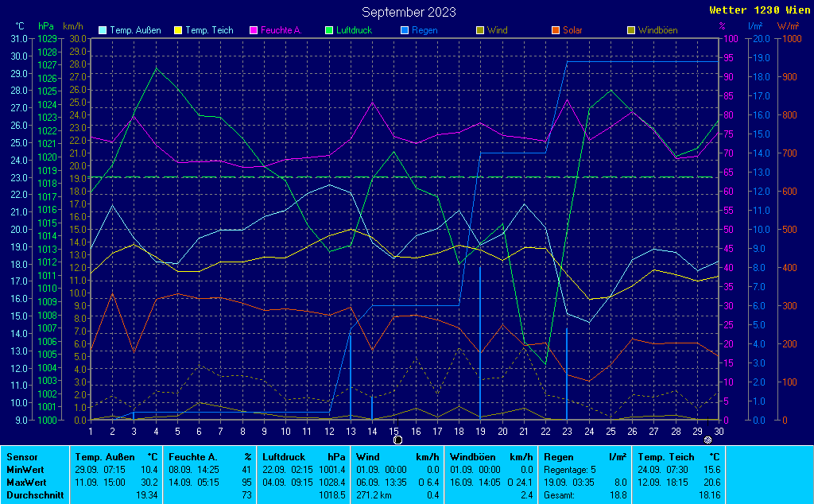Select the 'Windböen' legend label
Viewport: 814px width, 504px height.
(657, 30)
